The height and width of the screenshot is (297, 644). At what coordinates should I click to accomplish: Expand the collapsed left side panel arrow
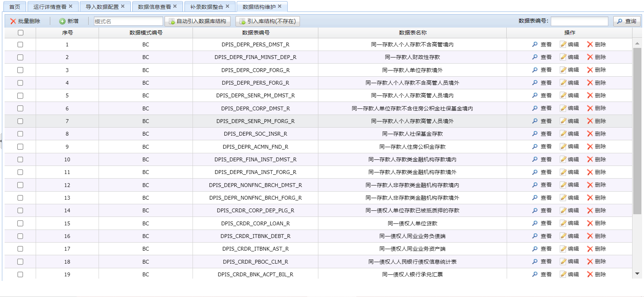[x=1, y=141]
